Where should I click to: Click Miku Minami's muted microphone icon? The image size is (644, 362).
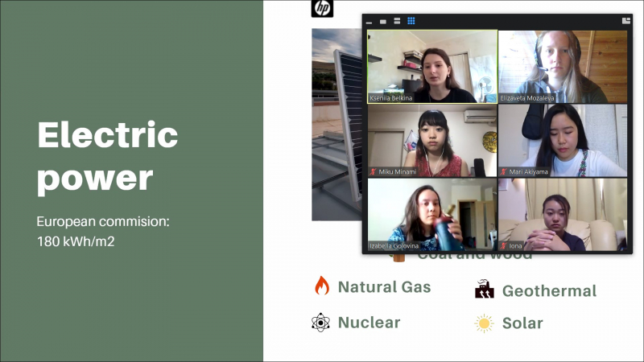(373, 171)
